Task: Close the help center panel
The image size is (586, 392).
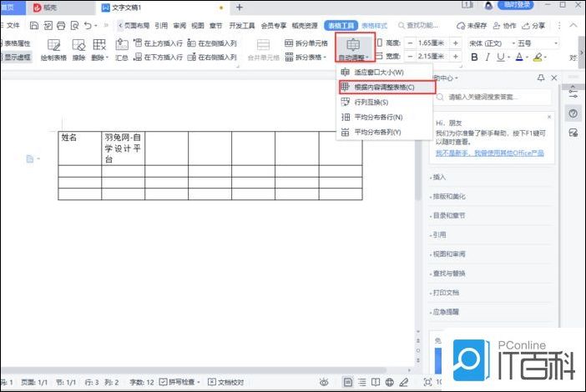Action: [554, 78]
